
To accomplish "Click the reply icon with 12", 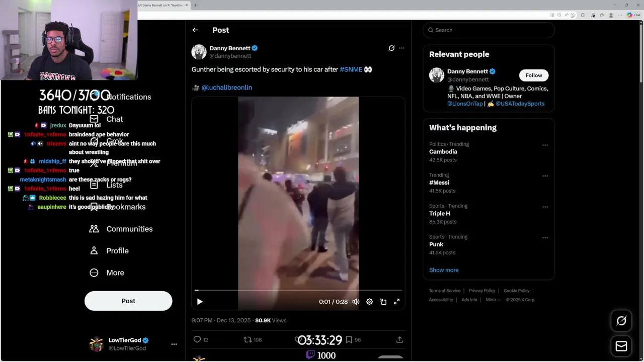I will (201, 340).
